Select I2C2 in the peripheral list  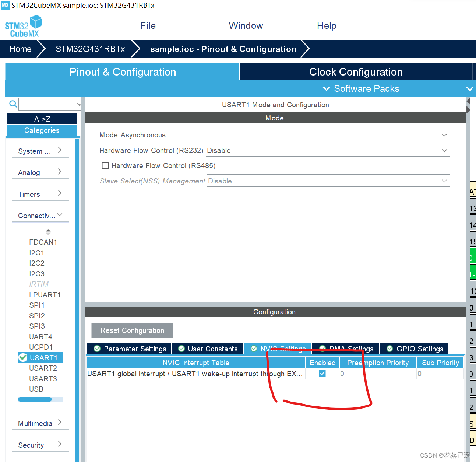pyautogui.click(x=37, y=263)
